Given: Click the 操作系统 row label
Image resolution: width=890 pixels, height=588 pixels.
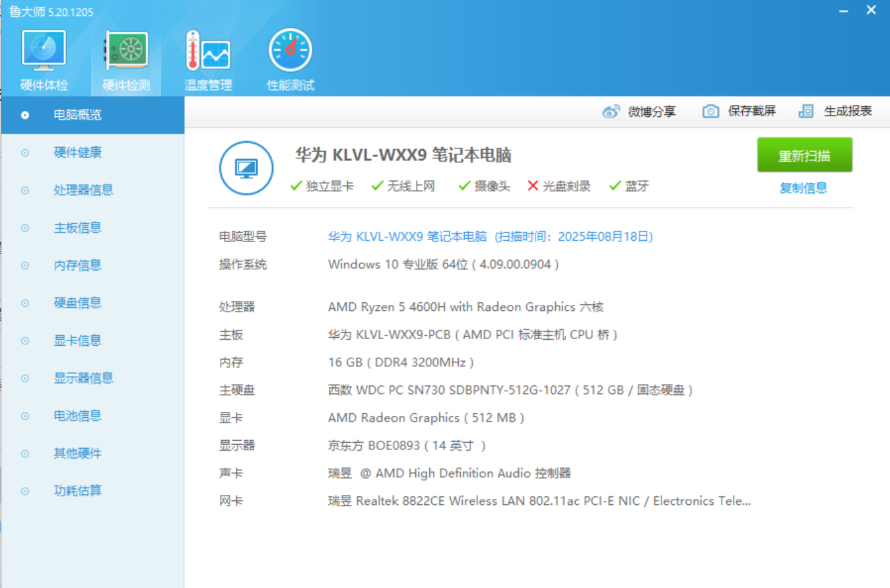Looking at the screenshot, I should [243, 265].
